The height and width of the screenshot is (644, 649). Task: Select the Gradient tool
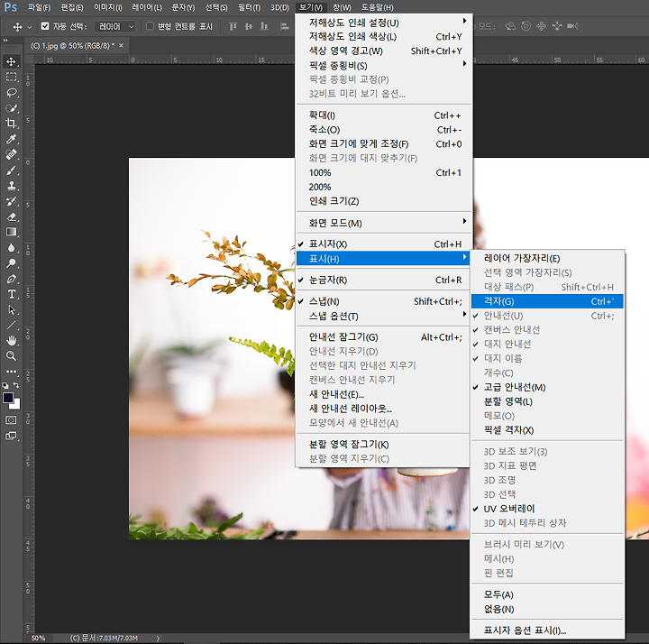tap(11, 232)
